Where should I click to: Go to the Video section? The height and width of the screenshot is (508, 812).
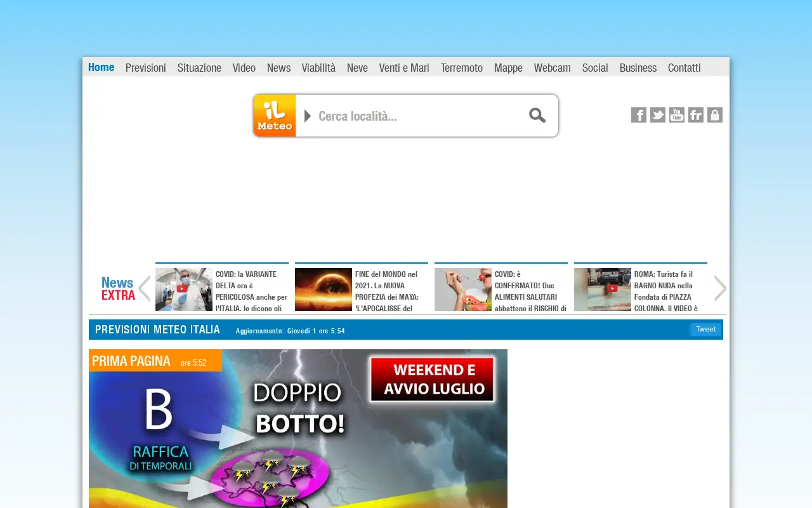click(x=244, y=68)
